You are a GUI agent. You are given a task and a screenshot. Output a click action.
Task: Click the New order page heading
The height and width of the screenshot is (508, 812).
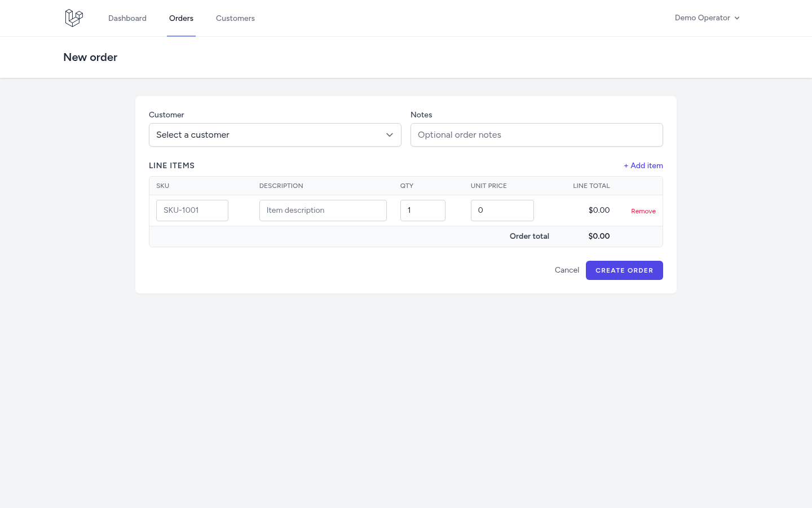coord(90,57)
